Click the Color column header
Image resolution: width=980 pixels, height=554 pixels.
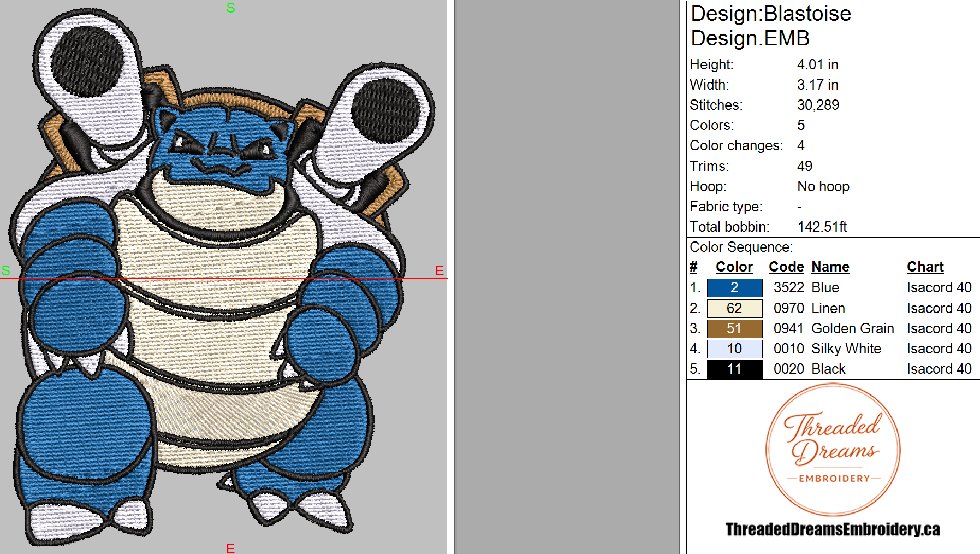click(x=734, y=267)
